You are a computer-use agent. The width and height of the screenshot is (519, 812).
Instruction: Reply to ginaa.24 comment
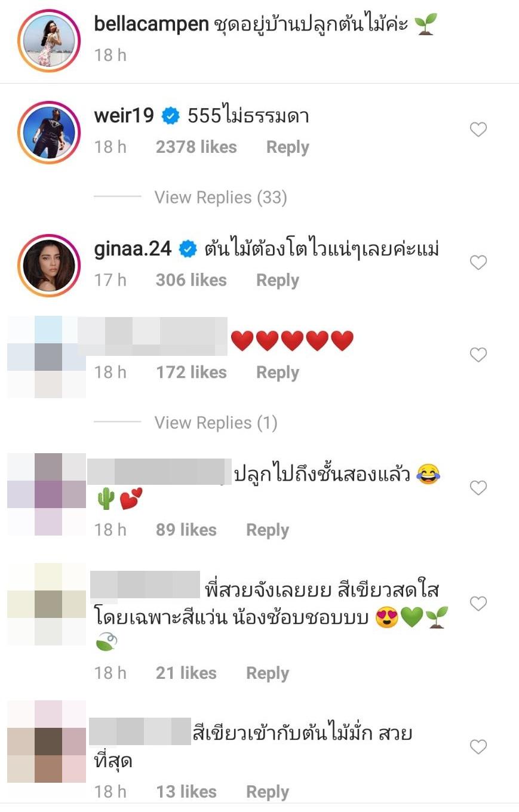(x=277, y=281)
